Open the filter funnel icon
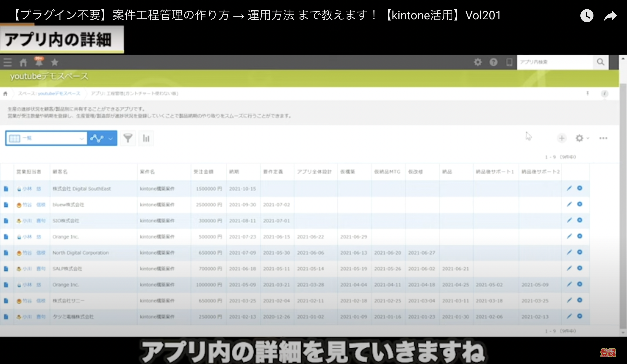 pos(128,138)
